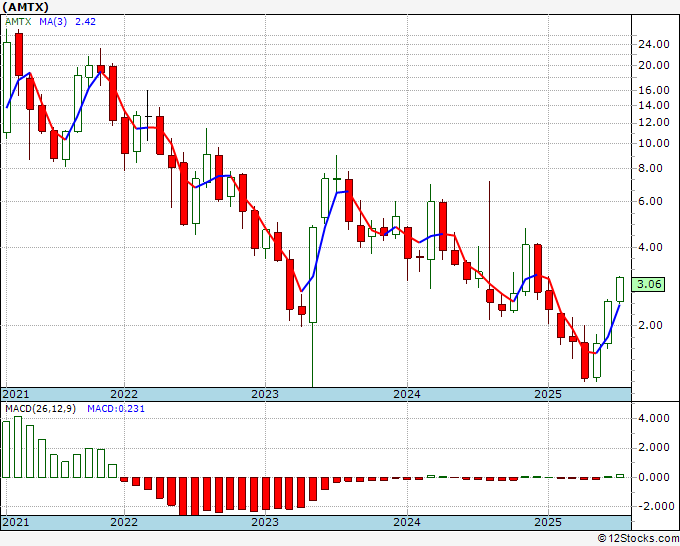Click 2021 on the MACD timeline
Viewport: 680px width, 546px height.
coord(16,522)
